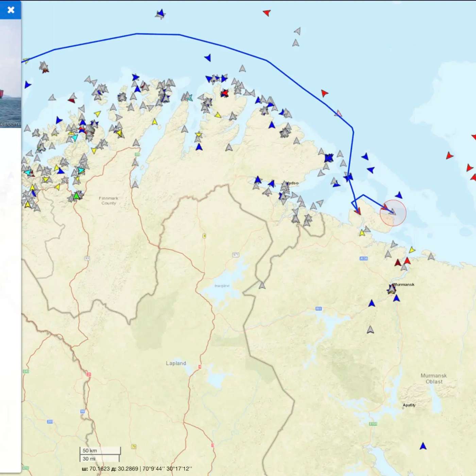Click the Murmansk city label
This screenshot has height=476, width=476.
404,285
